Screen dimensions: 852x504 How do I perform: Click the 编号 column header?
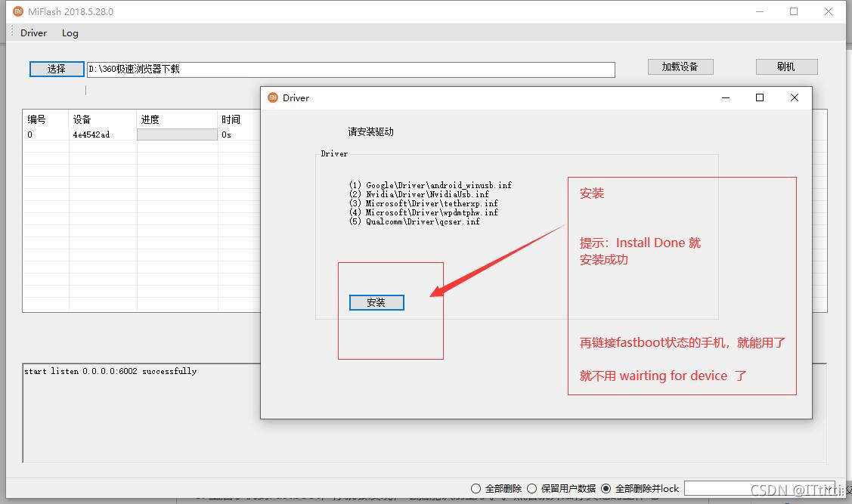click(x=45, y=119)
